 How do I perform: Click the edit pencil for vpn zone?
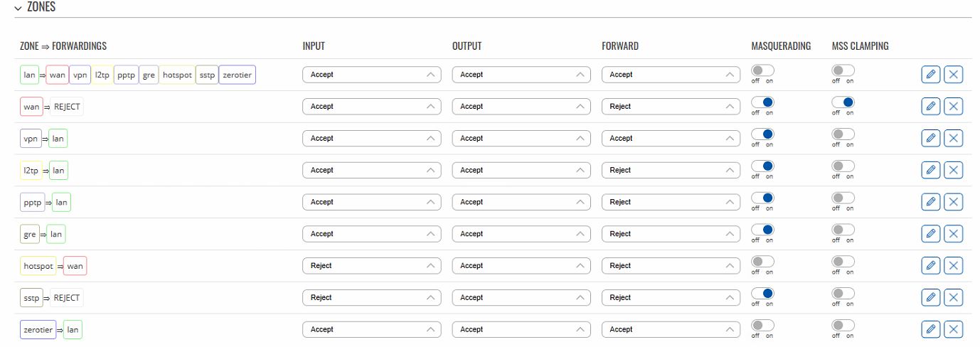930,139
